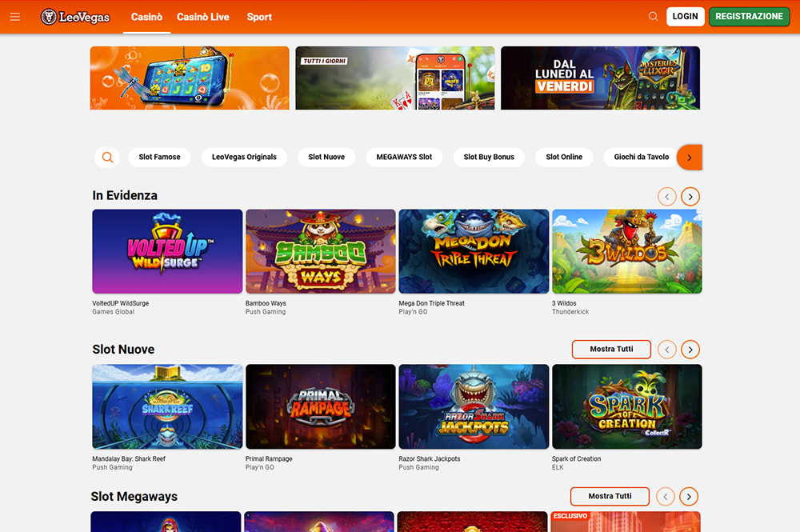The width and height of the screenshot is (800, 532).
Task: Open the Dal Lunedì al Venerdì banner
Action: point(600,78)
